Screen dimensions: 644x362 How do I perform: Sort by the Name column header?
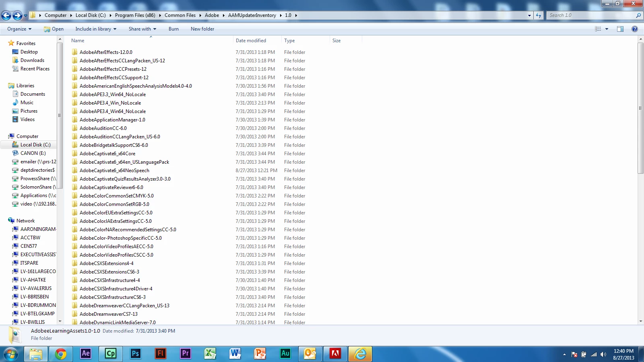[151, 41]
